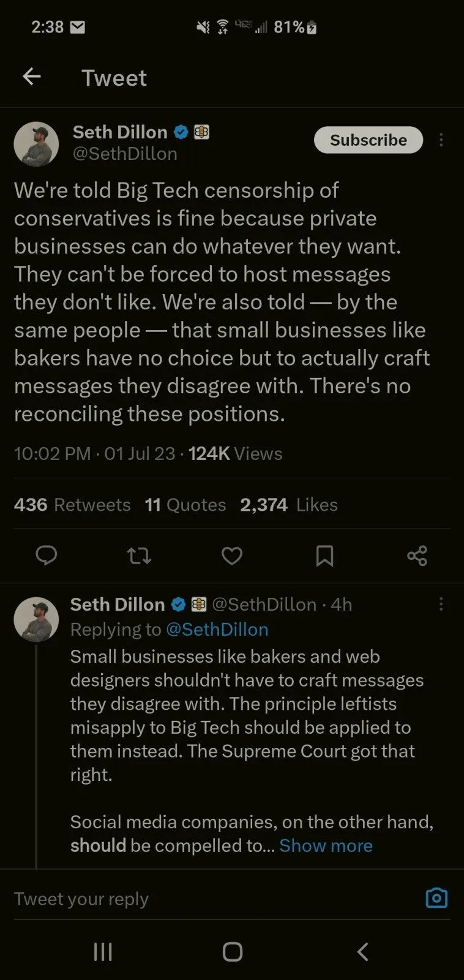Open camera icon in reply bar

(x=436, y=898)
